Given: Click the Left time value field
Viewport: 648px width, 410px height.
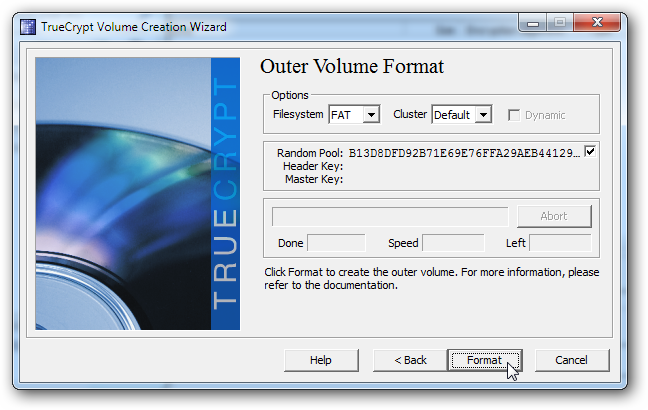Looking at the screenshot, I should point(560,243).
